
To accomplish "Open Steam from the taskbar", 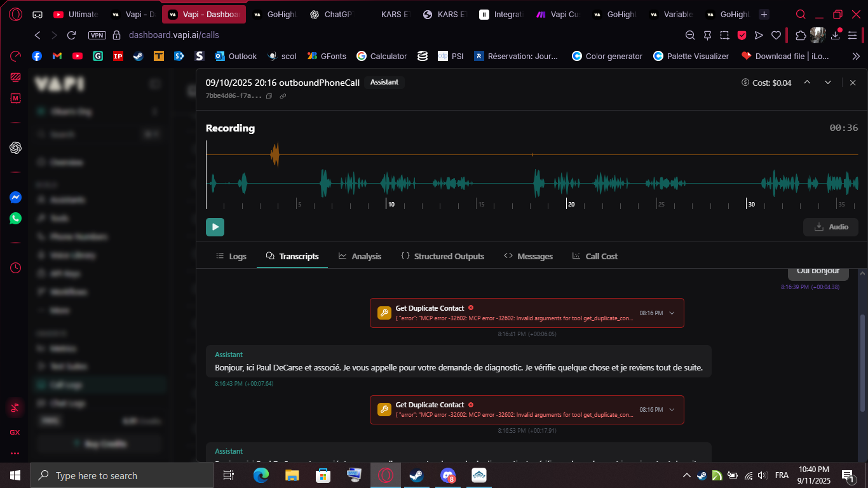I will (416, 475).
